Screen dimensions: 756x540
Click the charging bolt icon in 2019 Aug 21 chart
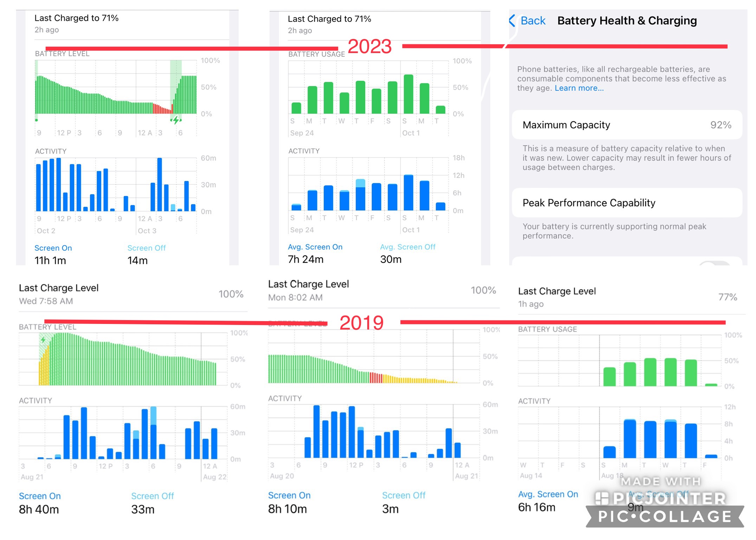(43, 340)
